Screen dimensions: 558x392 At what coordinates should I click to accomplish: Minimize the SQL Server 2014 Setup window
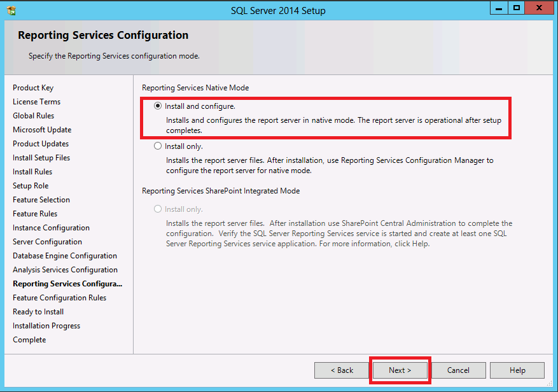click(x=499, y=8)
